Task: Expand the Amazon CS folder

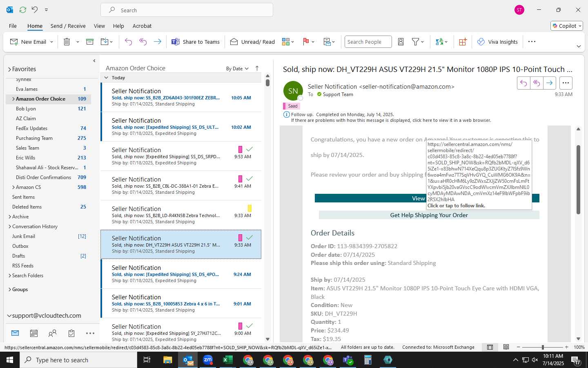Action: 13,187
